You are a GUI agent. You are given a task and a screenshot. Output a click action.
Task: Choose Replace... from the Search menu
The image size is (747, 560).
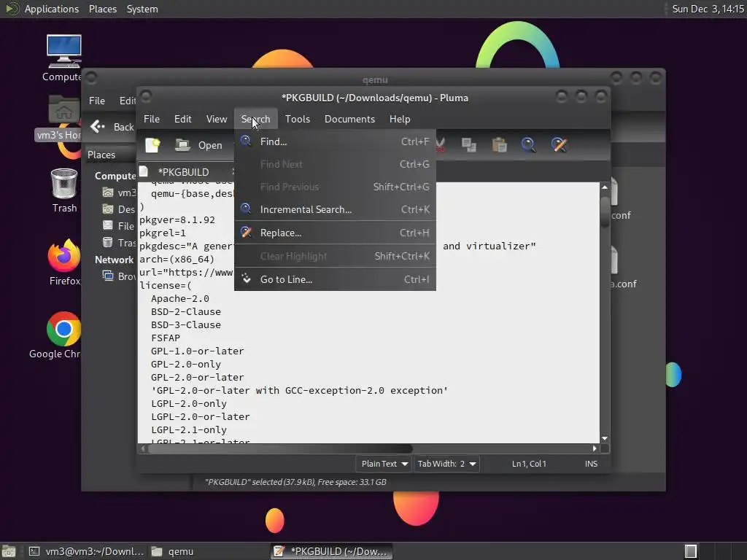[x=336, y=233]
